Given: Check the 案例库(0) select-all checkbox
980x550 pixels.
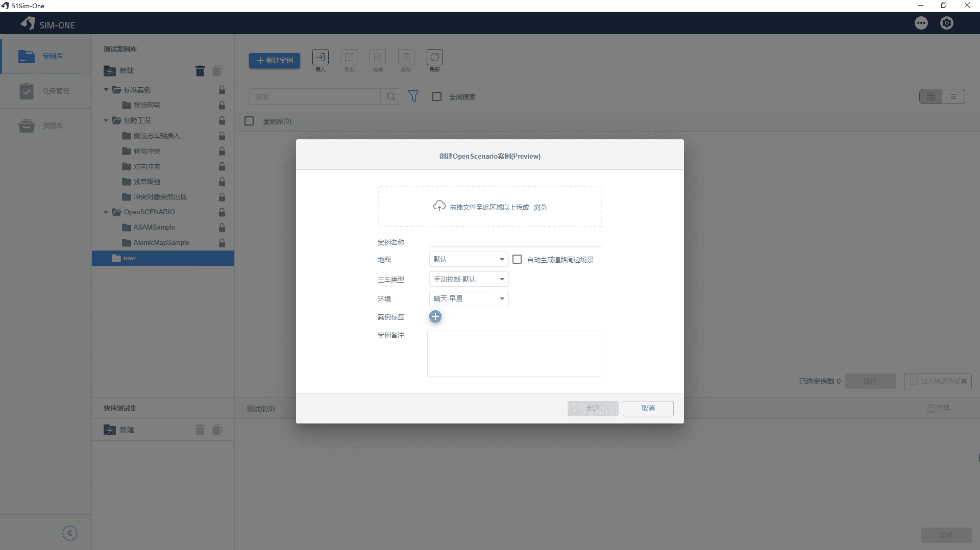Looking at the screenshot, I should (249, 121).
